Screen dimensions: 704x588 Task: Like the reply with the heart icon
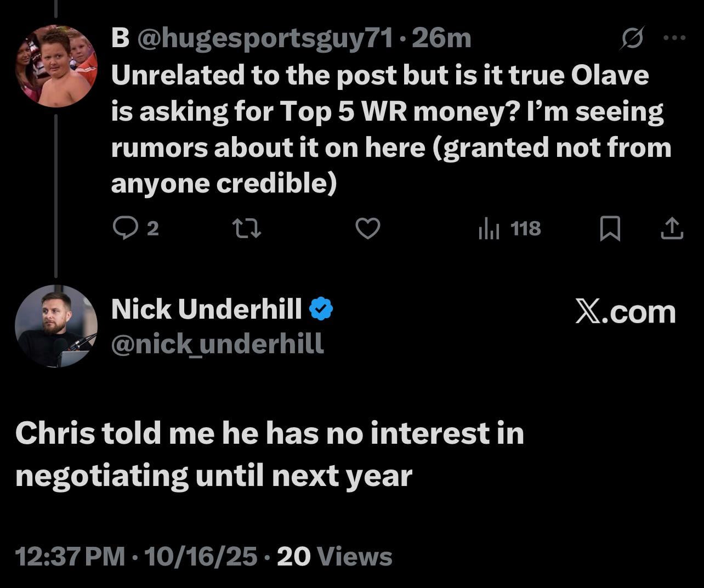click(x=368, y=228)
